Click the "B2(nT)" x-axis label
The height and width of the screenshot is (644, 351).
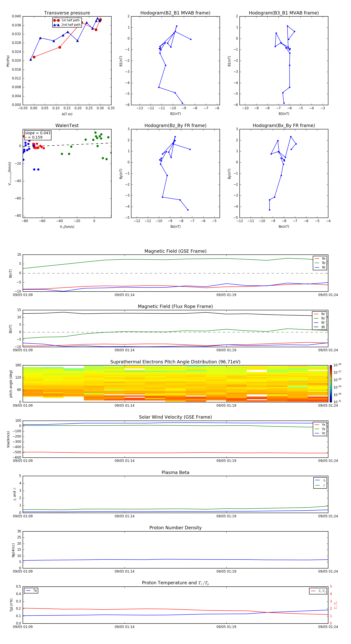pos(175,114)
